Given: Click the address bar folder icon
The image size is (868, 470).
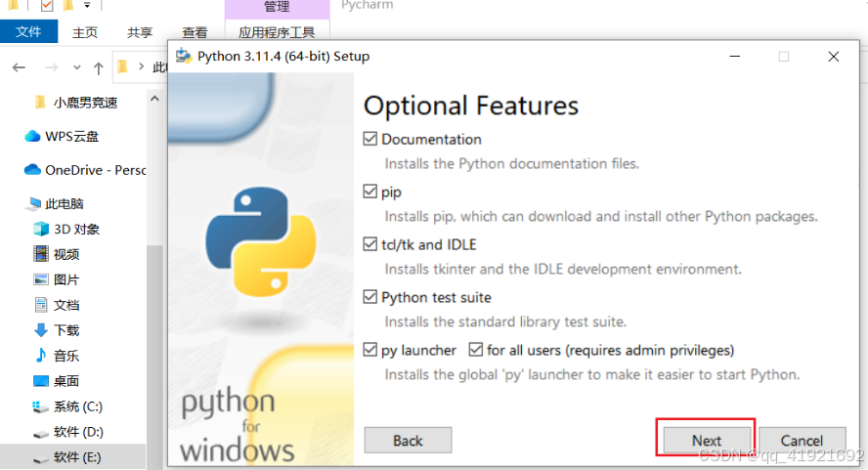Looking at the screenshot, I should click(x=123, y=67).
